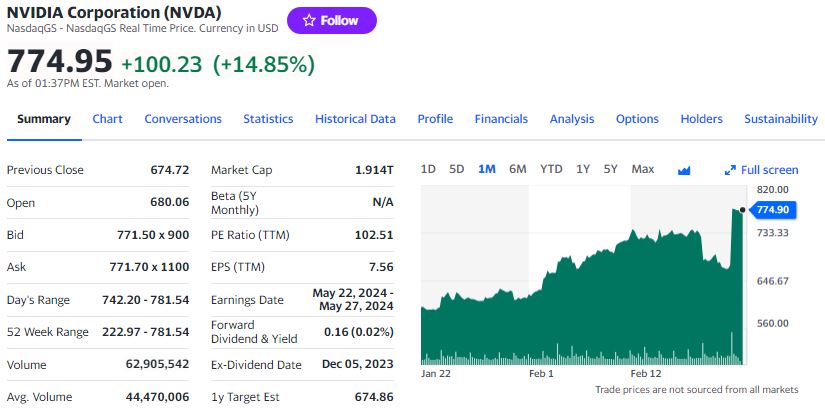Click the Forward Dividend & Yield value 0.16 (0.02%)
This screenshot has height=409, width=825.
coord(359,332)
